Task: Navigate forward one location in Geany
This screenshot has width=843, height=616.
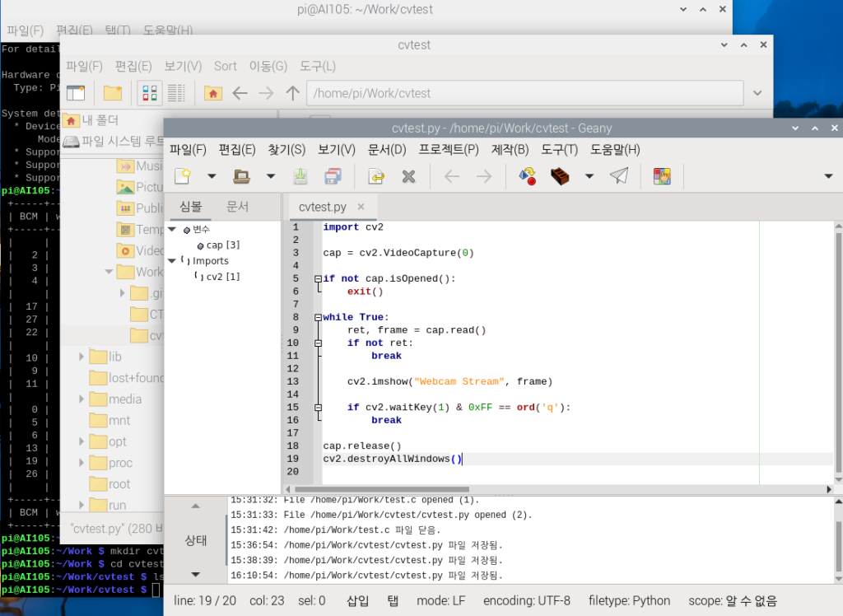Action: [484, 176]
